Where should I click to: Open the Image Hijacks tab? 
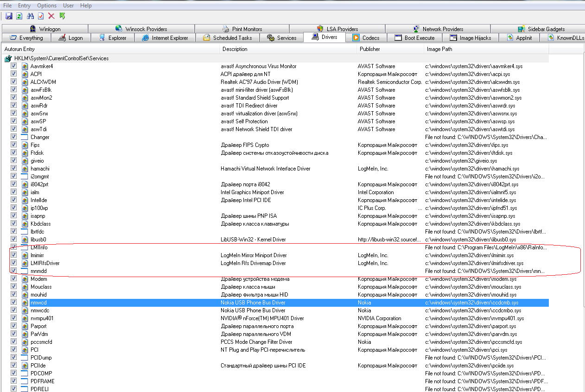coord(470,38)
